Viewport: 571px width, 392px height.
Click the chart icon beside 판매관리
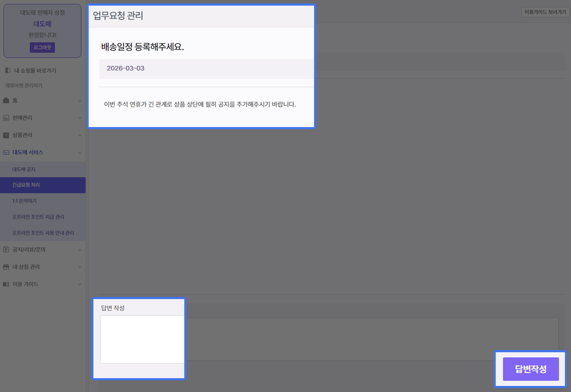click(x=6, y=118)
